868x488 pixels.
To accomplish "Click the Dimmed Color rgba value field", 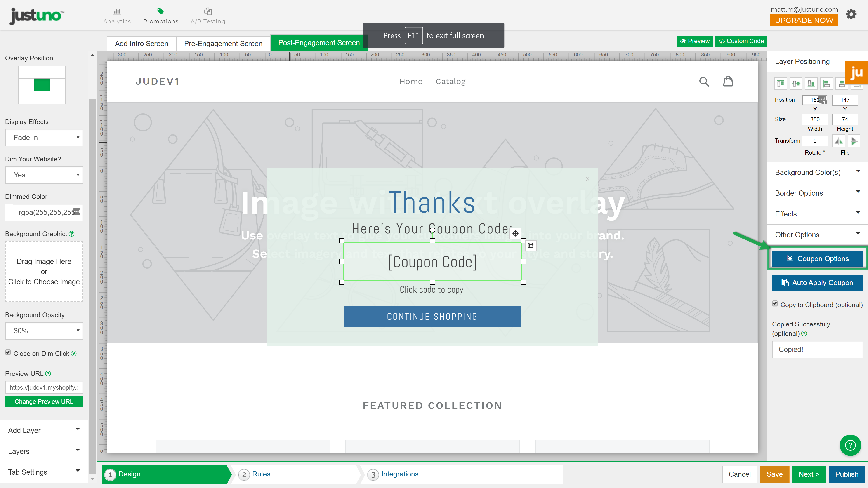I will point(44,212).
